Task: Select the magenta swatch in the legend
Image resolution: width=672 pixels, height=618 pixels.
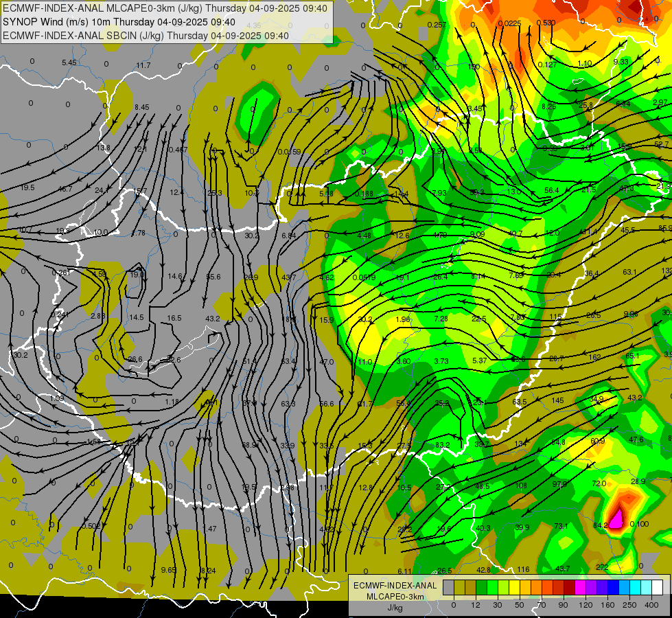Action: point(580,588)
